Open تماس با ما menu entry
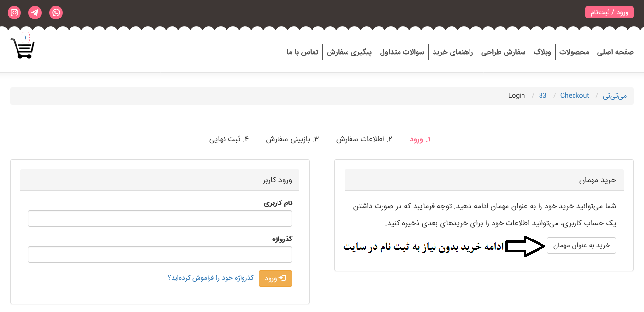Screen dimensions: 644x312 click(302, 52)
